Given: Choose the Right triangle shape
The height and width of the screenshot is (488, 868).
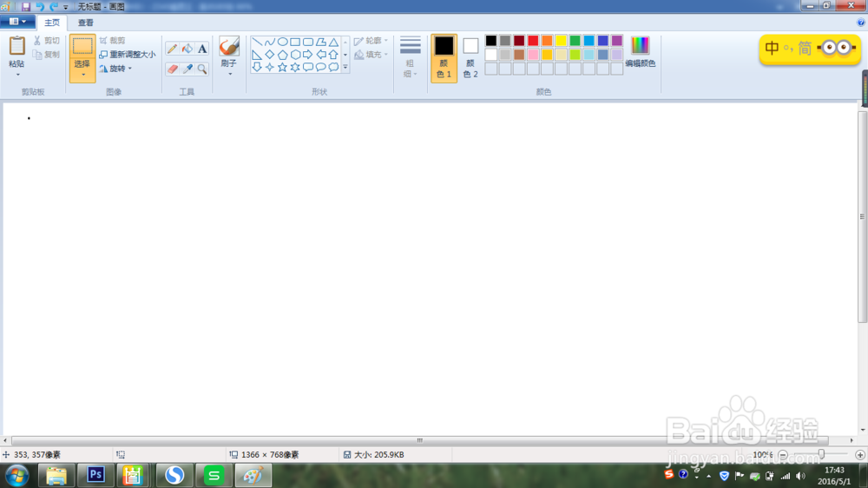Looking at the screenshot, I should point(257,55).
